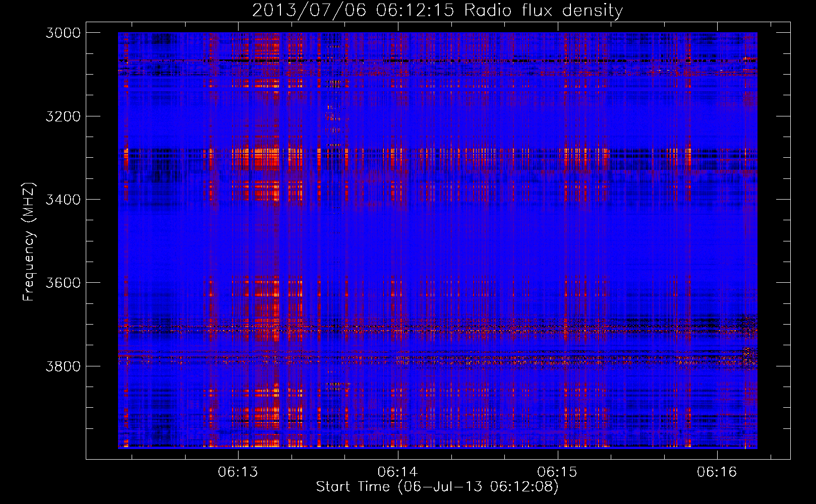Screen dimensions: 816x504
Task: Click the plot title '2013/07/06 06:12:15 Radio flux density'
Action: tap(437, 10)
